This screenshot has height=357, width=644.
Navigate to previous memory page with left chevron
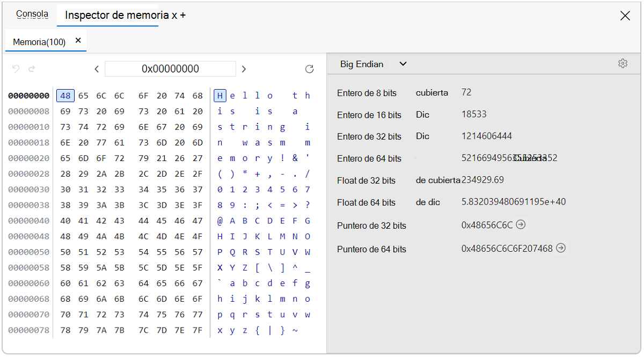[97, 69]
